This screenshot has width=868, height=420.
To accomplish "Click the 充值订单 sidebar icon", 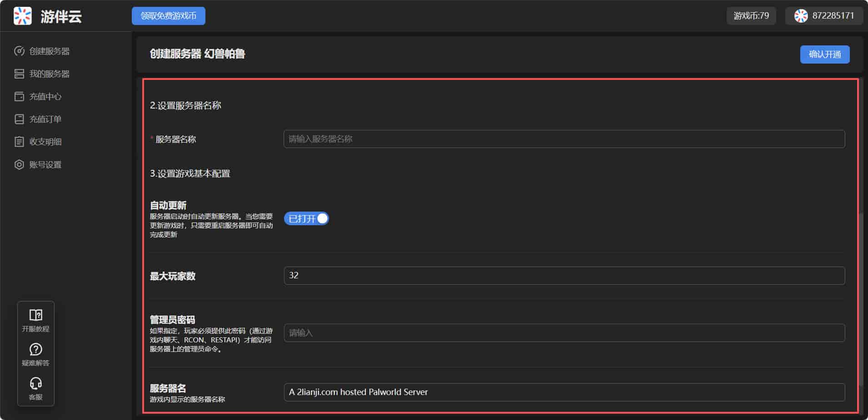I will [x=19, y=119].
